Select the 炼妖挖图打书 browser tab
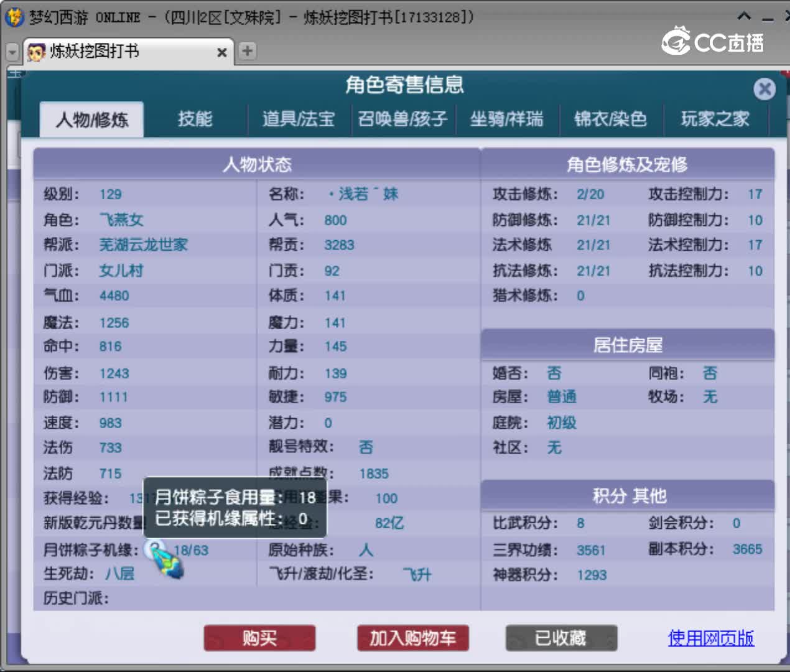Screen dimensions: 790x672 (x=128, y=52)
